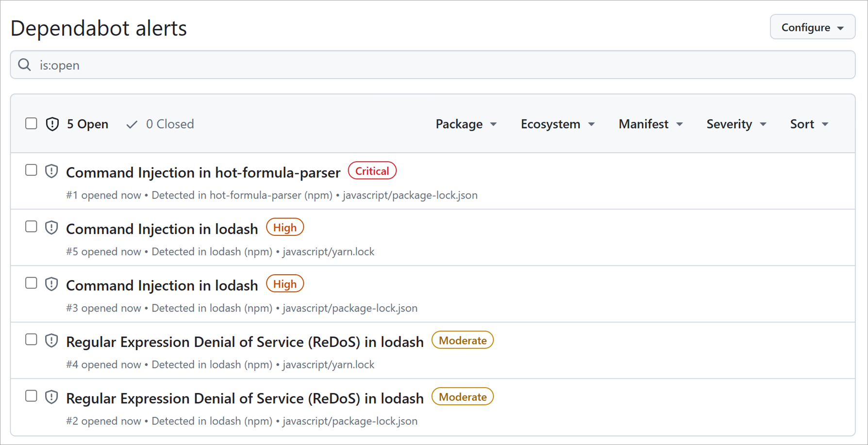This screenshot has height=445, width=868.
Task: Click the alert shield icon on the ReDoS alert #2
Action: 51,396
